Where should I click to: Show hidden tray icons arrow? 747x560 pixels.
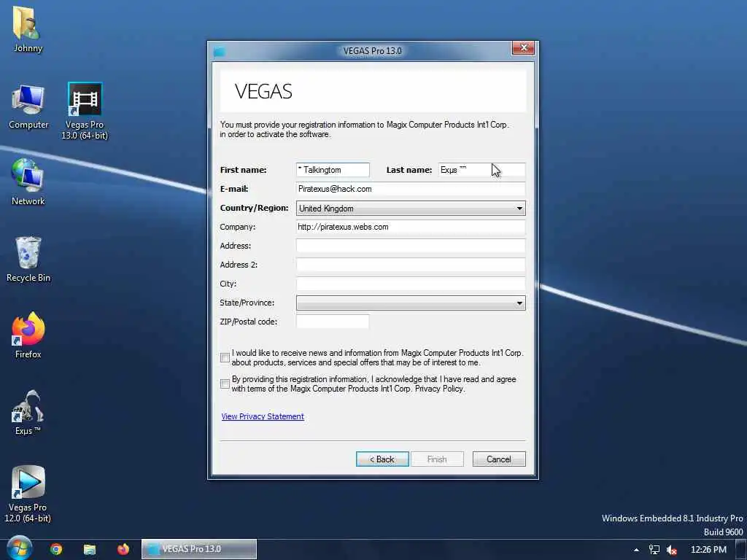click(x=636, y=550)
